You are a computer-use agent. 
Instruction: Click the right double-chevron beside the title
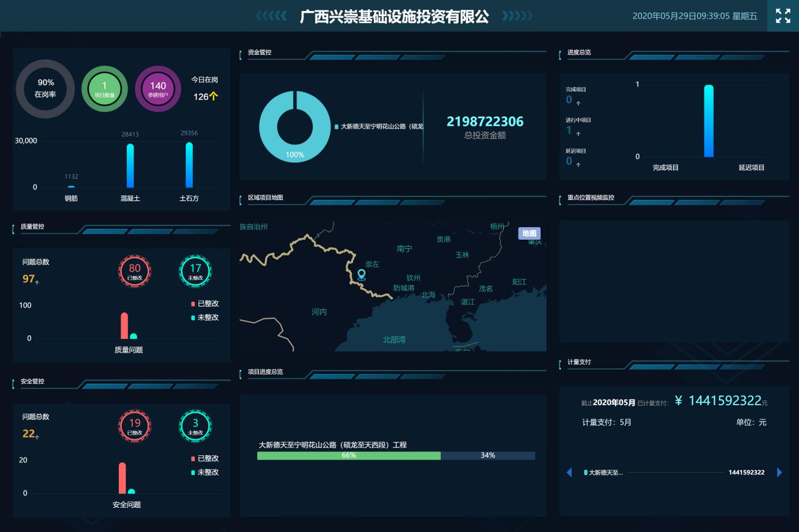point(517,16)
